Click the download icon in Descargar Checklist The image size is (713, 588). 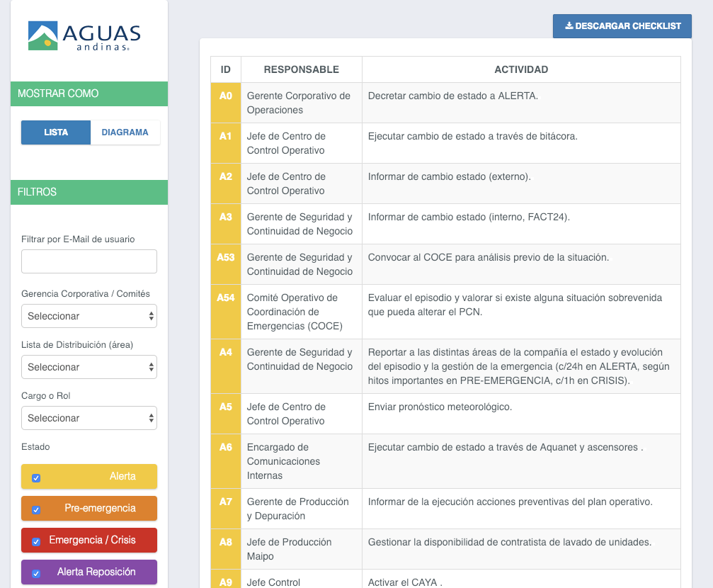pyautogui.click(x=569, y=26)
